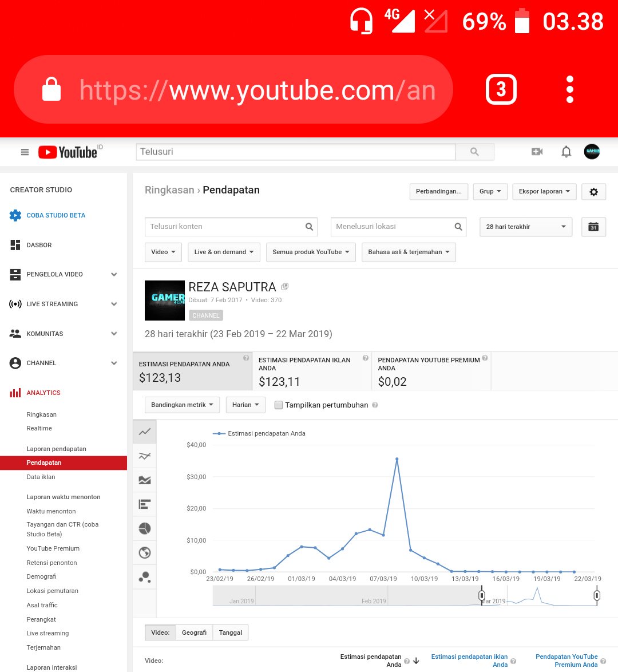Click Coba Studio Beta link
The image size is (618, 672).
pos(56,215)
